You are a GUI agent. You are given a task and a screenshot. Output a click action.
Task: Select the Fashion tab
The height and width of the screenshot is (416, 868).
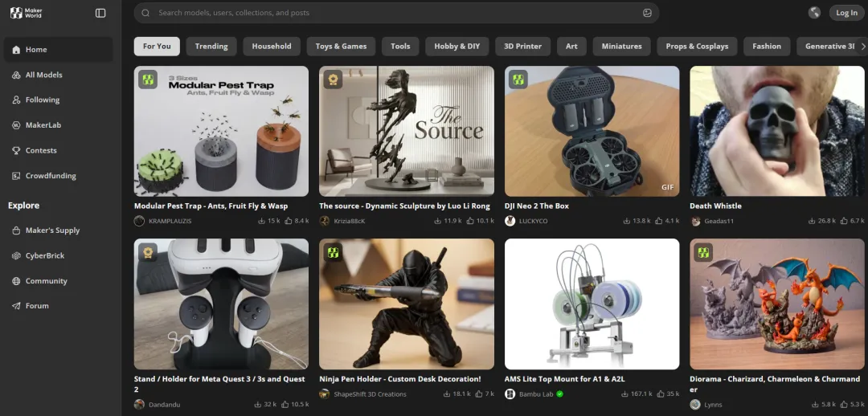coord(767,47)
